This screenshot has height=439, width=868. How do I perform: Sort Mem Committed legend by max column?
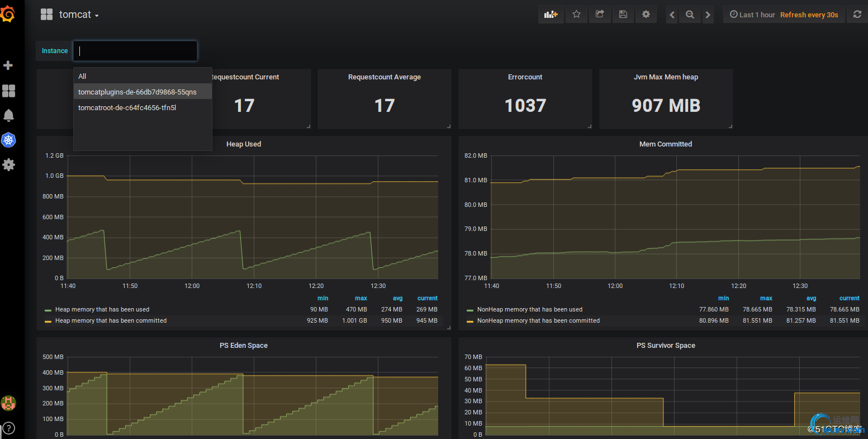pyautogui.click(x=766, y=299)
